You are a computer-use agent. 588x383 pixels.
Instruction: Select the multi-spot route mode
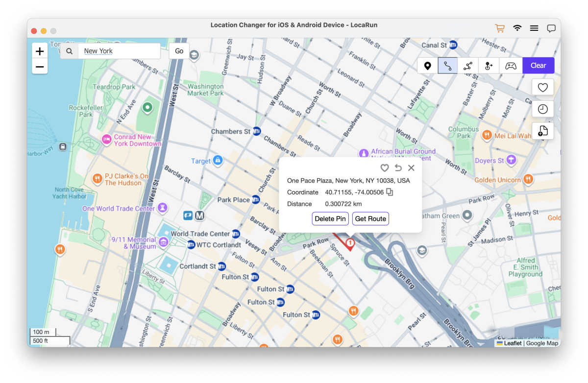pyautogui.click(x=468, y=66)
